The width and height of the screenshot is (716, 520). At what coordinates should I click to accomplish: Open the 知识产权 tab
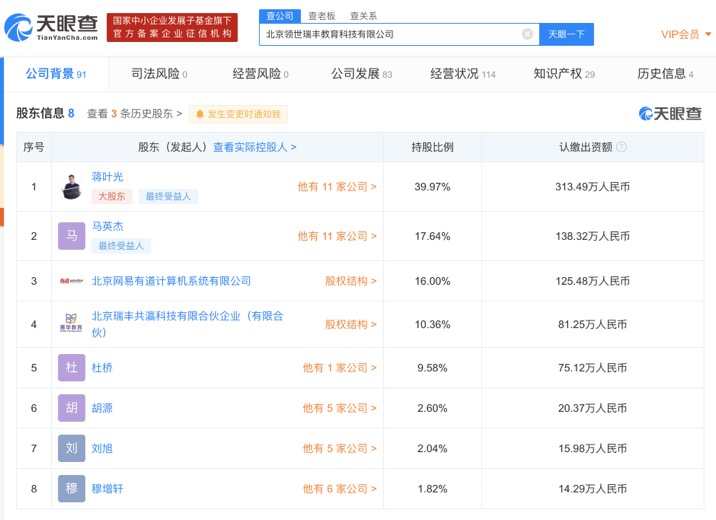point(564,74)
